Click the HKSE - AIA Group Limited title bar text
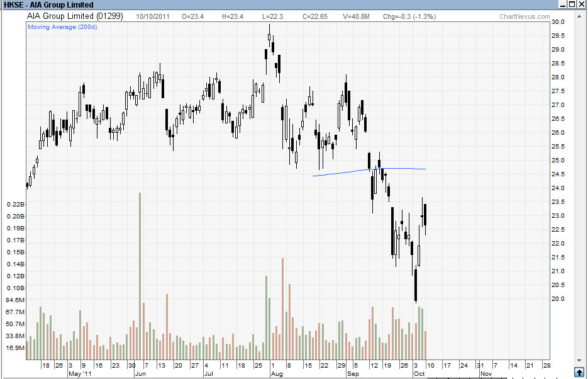 (48, 5)
